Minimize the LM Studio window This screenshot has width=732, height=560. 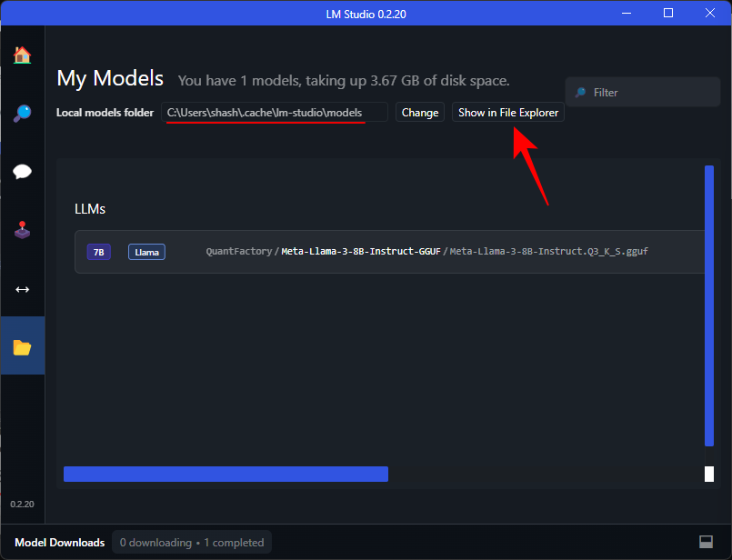point(627,13)
